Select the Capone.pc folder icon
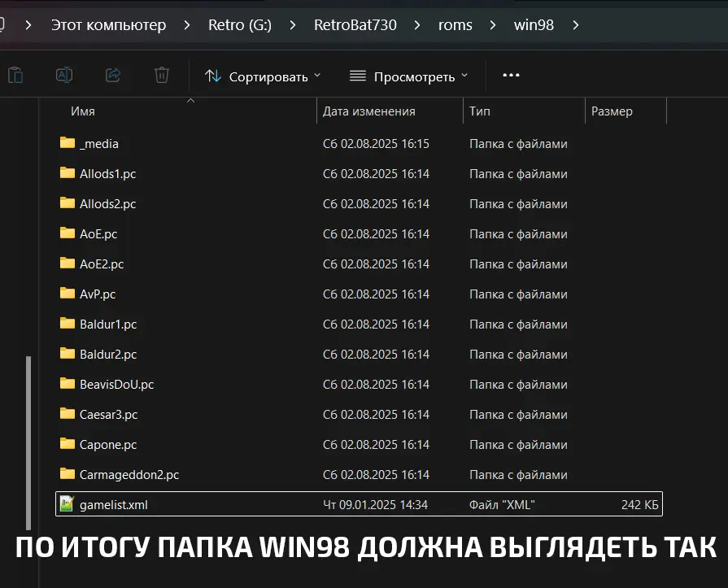 68,444
